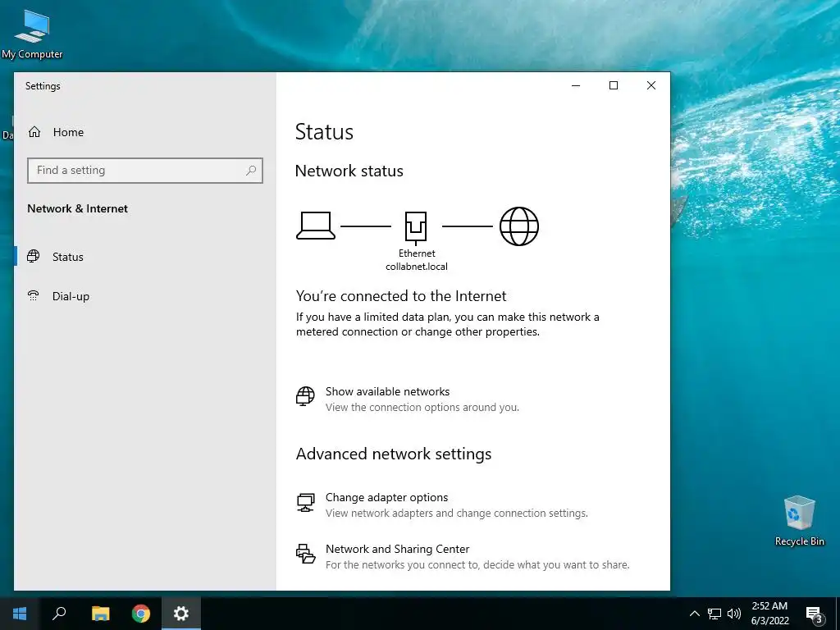840x630 pixels.
Task: Click the Show available networks globe icon
Action: [x=305, y=396]
